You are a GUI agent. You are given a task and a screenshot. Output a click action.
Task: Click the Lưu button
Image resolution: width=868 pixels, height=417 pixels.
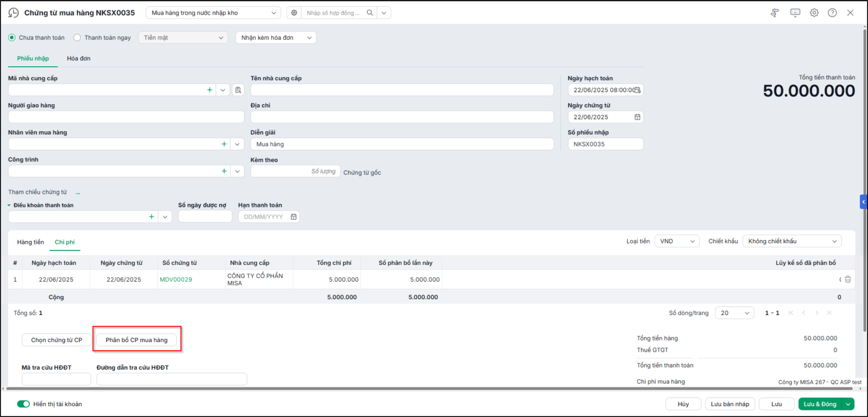[x=776, y=404]
